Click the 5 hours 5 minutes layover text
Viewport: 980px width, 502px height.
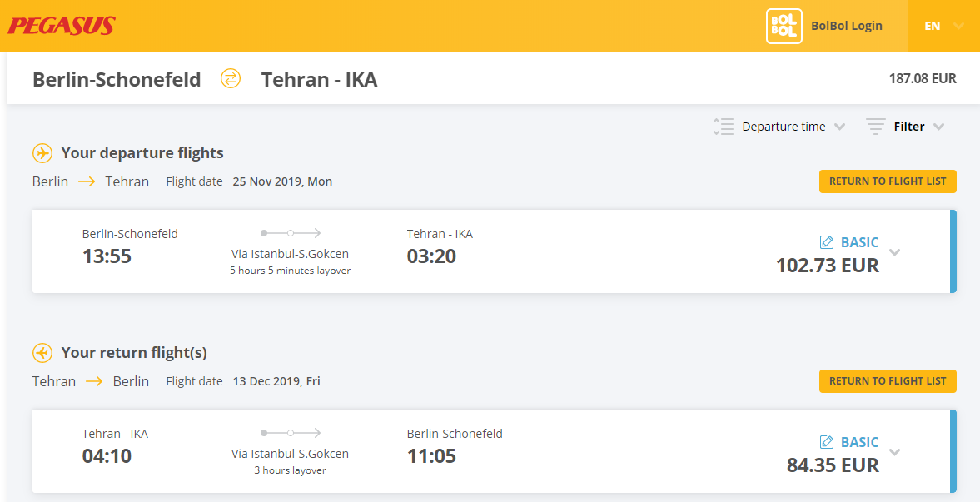[290, 271]
